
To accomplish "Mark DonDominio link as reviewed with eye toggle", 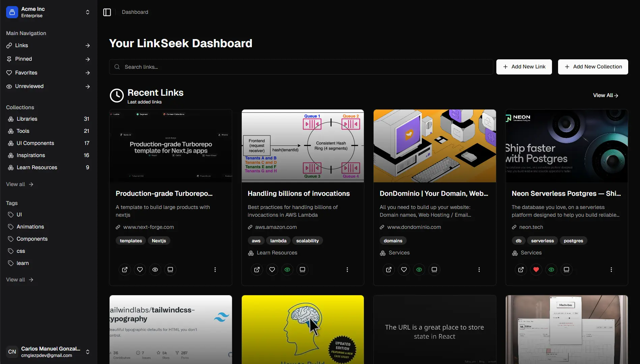I will [419, 269].
